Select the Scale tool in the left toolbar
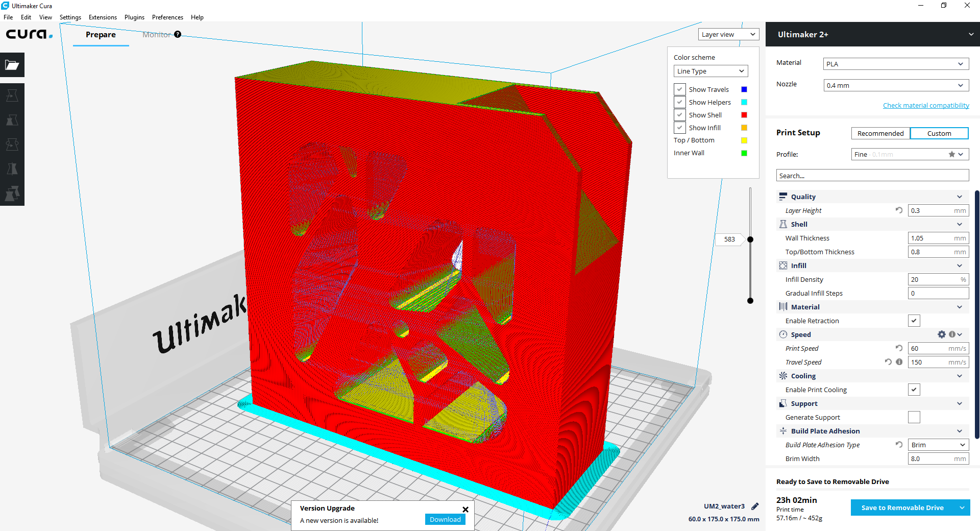 [12, 120]
